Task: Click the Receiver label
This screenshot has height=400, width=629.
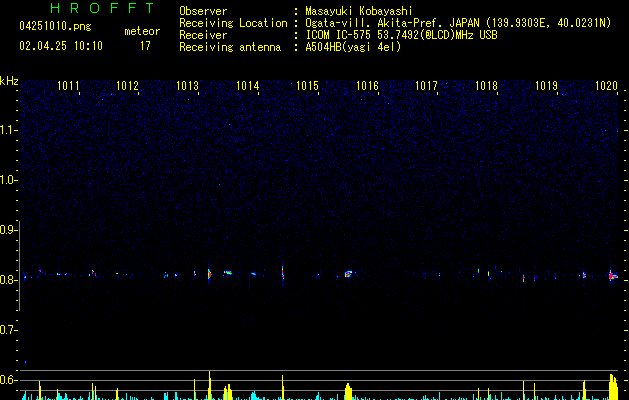Action: 203,35
